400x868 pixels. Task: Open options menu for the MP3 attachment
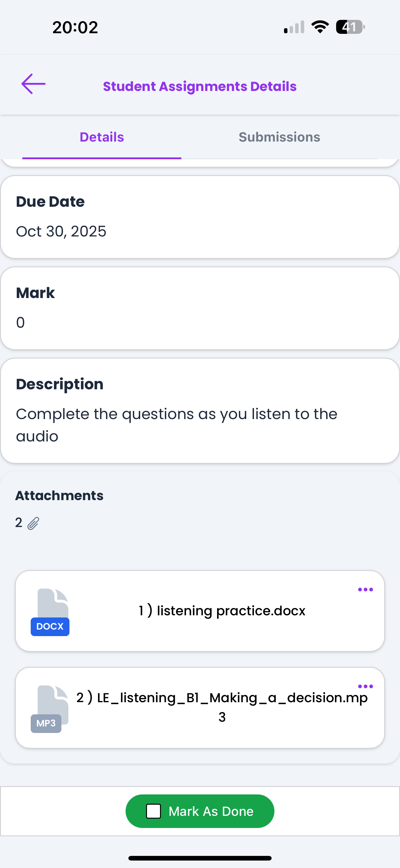365,686
